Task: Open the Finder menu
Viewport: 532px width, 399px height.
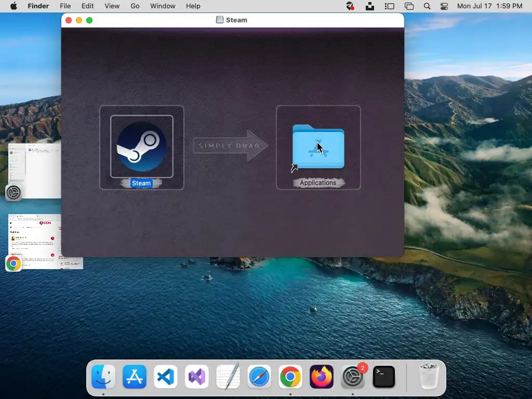Action: [38, 6]
